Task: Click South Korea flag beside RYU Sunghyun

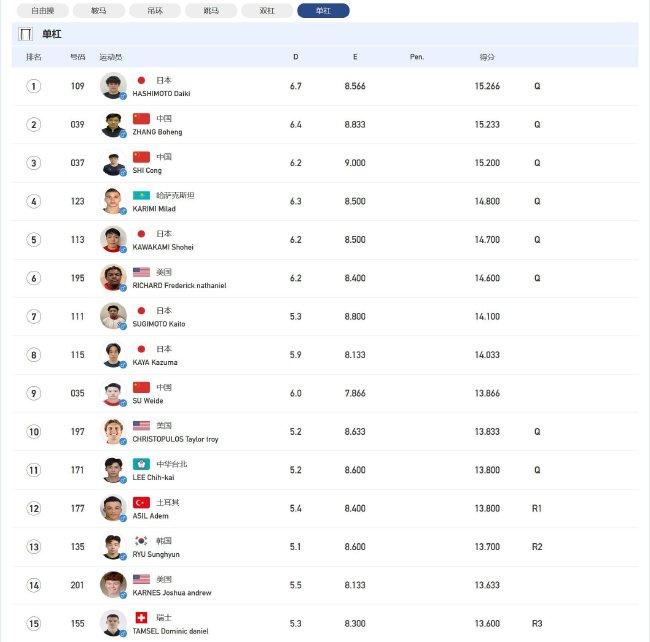Action: tap(141, 540)
